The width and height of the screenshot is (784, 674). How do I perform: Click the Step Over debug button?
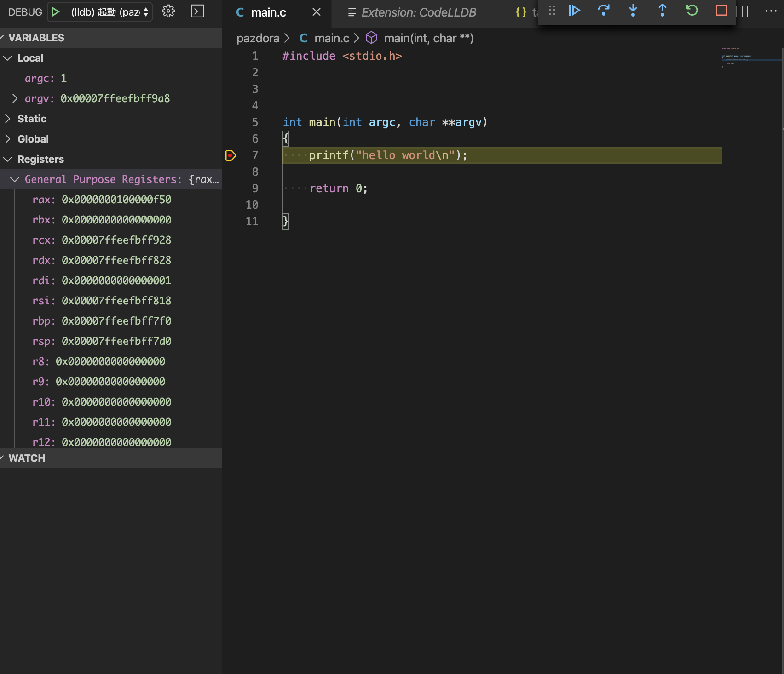coord(604,11)
